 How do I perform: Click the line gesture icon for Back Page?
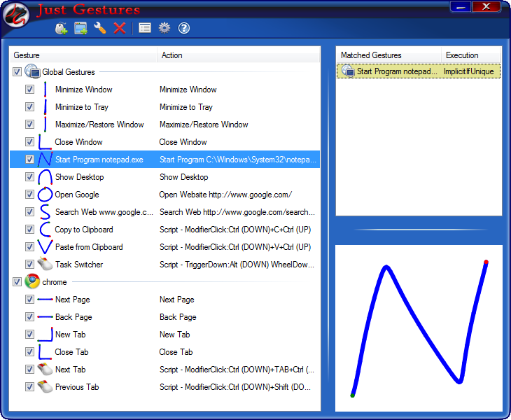tap(45, 316)
